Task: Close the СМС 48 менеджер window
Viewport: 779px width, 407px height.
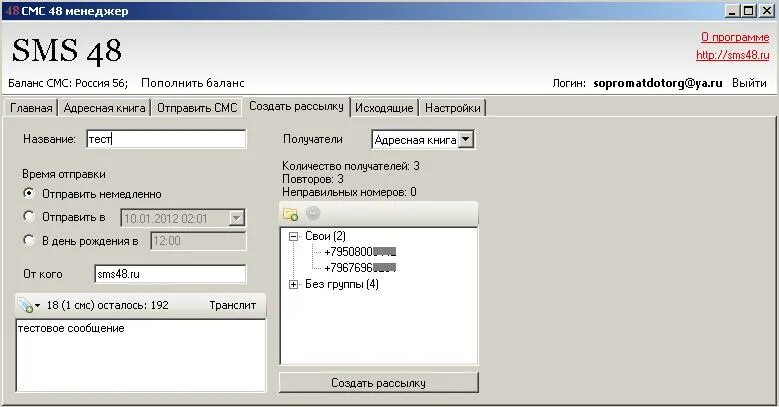Action: pos(767,11)
